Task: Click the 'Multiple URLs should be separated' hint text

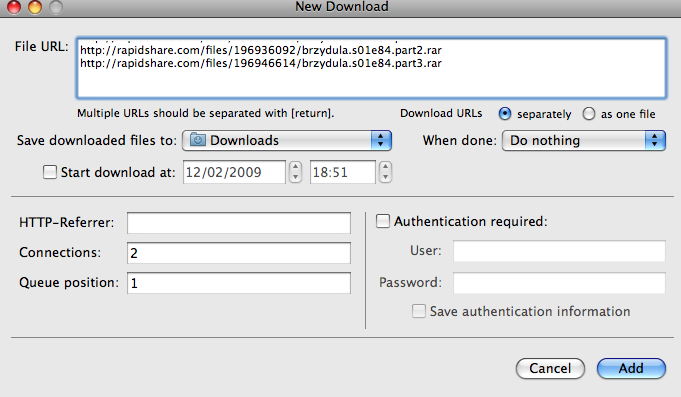Action: (205, 113)
